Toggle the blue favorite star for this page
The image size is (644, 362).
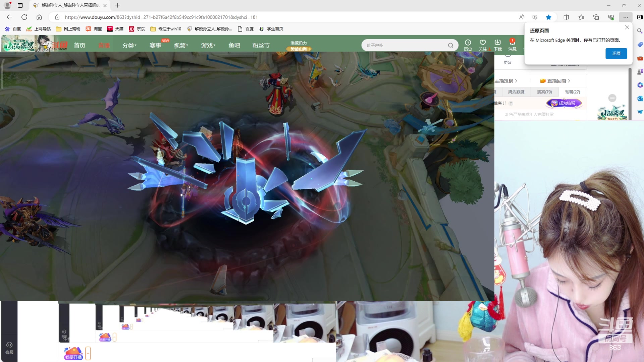(x=548, y=17)
